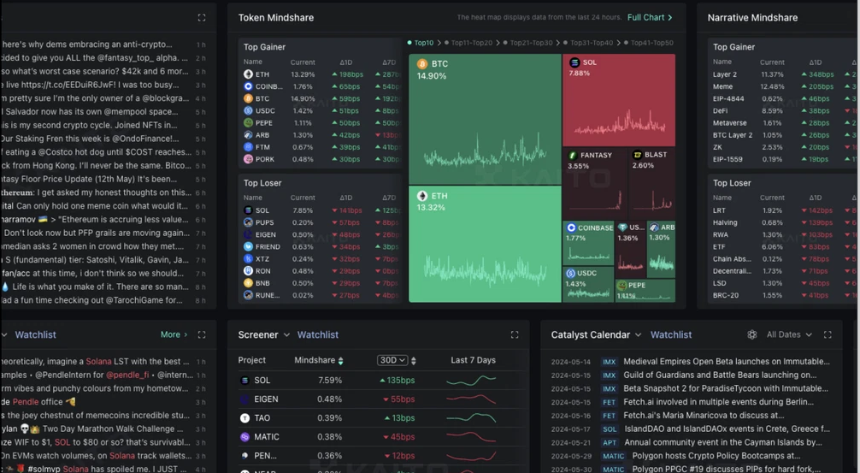860x473 pixels.
Task: Click the SOL red heat map tile
Action: [619, 100]
